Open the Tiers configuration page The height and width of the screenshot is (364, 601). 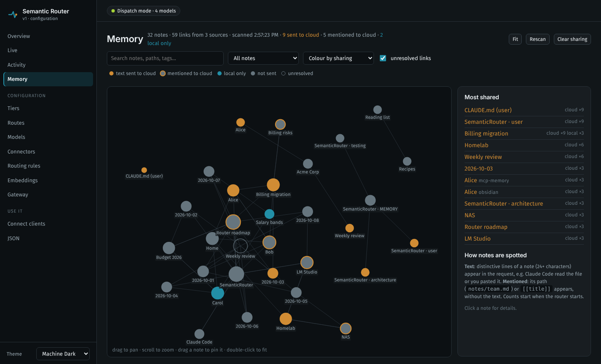(48, 108)
